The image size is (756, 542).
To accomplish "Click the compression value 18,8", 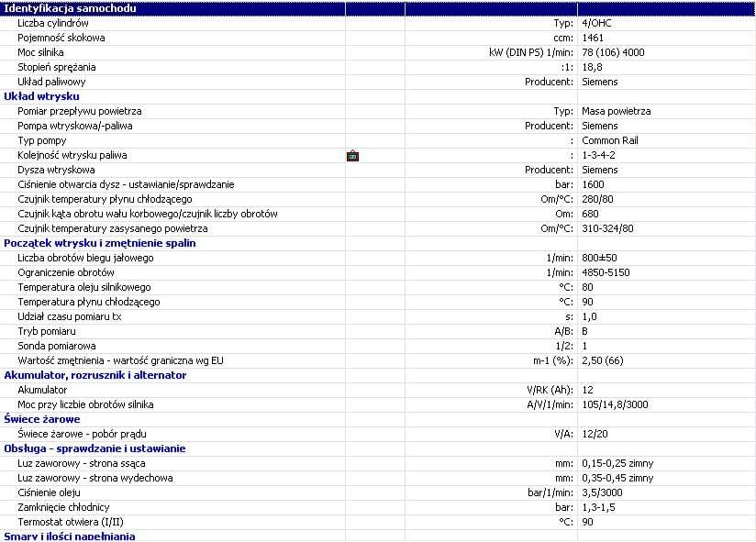I will coord(592,67).
